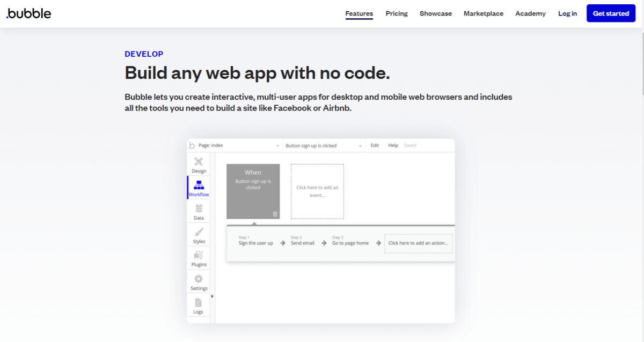The width and height of the screenshot is (644, 342).
Task: Open the Plugins icon in editor sidebar
Action: [x=199, y=256]
